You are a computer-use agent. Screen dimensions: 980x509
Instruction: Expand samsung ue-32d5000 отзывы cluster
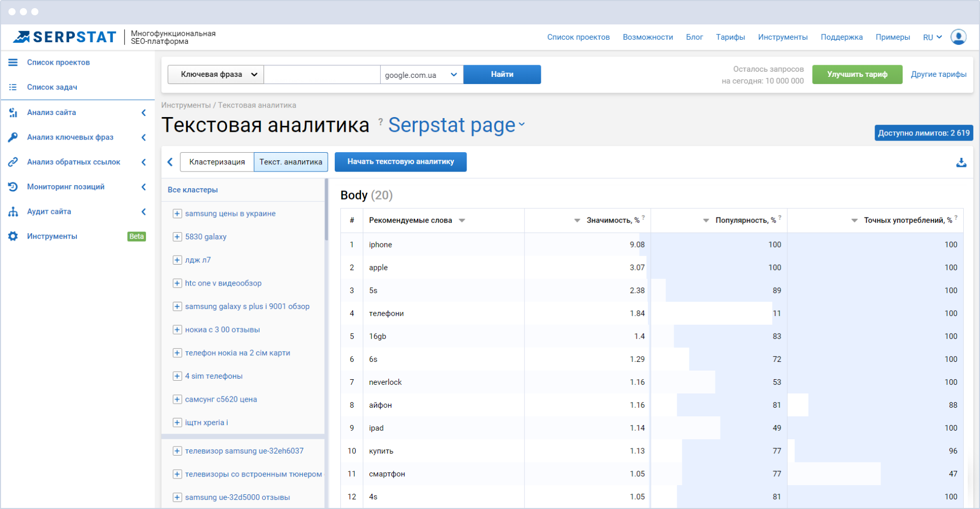[x=177, y=497]
